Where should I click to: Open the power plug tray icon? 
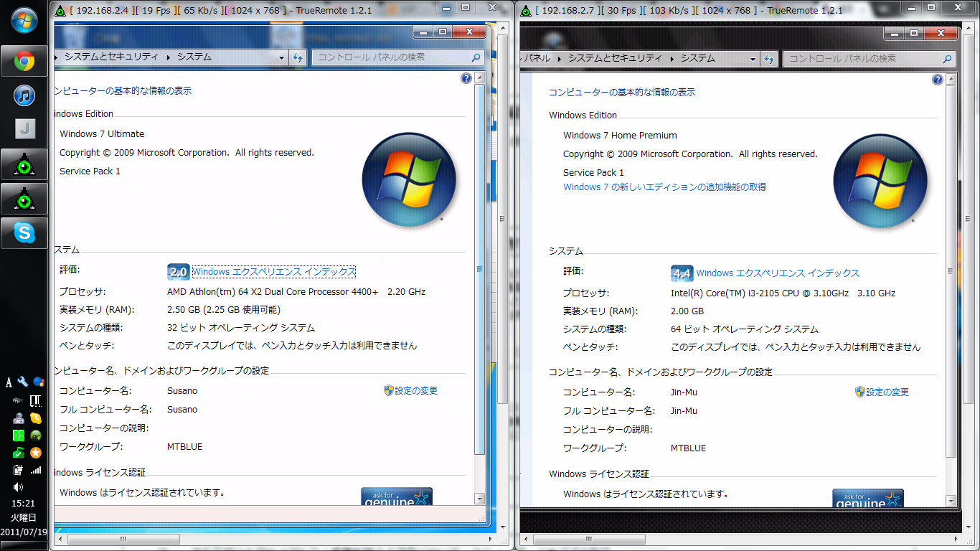pos(19,470)
